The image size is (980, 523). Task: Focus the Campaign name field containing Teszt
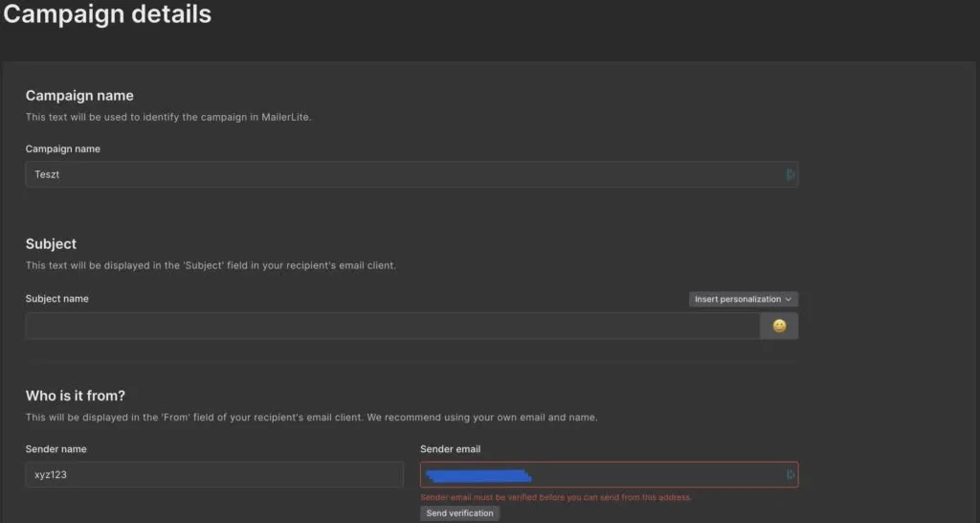click(402, 174)
